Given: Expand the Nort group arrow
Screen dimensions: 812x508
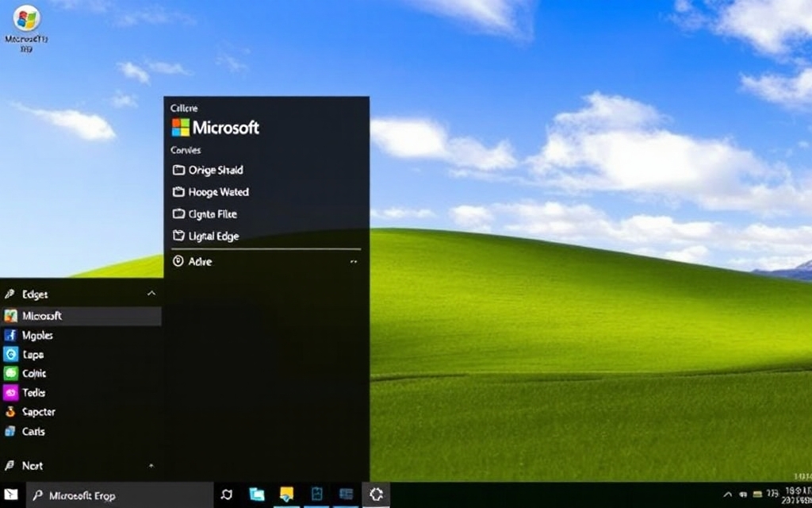Looking at the screenshot, I should [151, 466].
